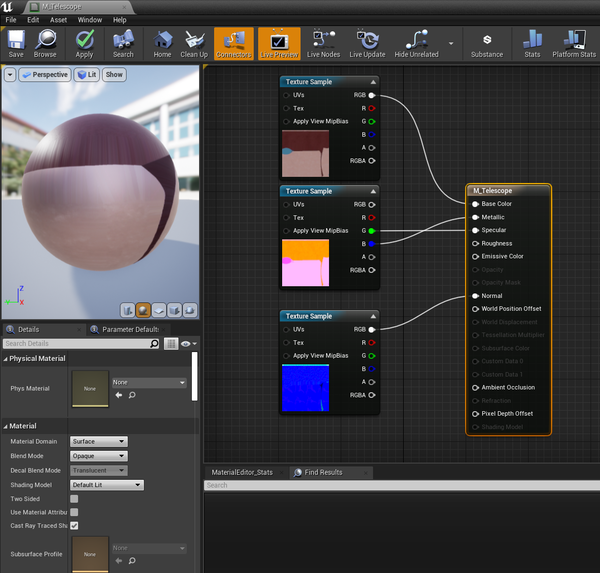Toggle Live Update option
Screen dimensions: 600x573
367,44
